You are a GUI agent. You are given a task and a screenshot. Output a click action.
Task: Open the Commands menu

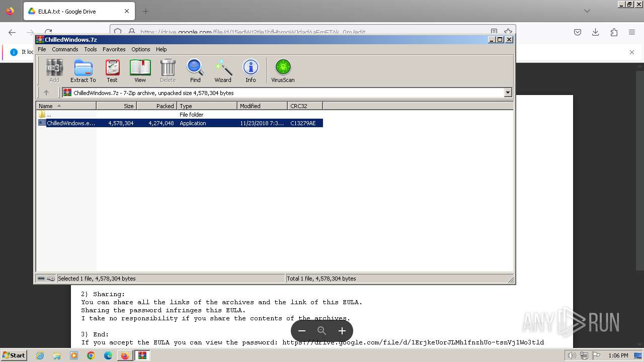coord(65,49)
